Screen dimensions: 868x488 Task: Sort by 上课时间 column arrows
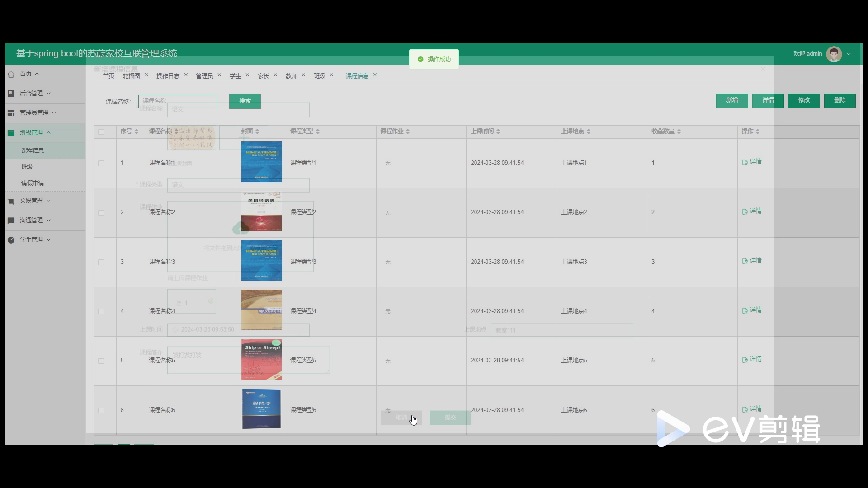point(498,131)
